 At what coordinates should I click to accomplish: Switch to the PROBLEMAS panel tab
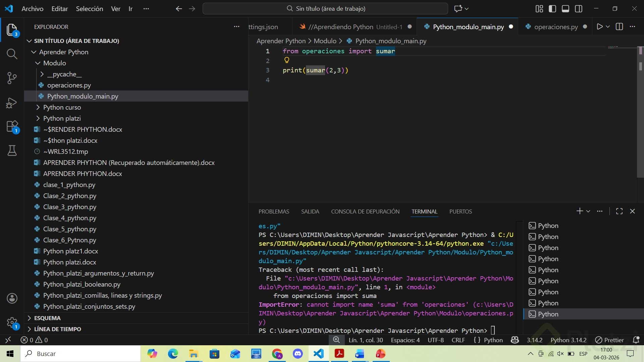[274, 212]
